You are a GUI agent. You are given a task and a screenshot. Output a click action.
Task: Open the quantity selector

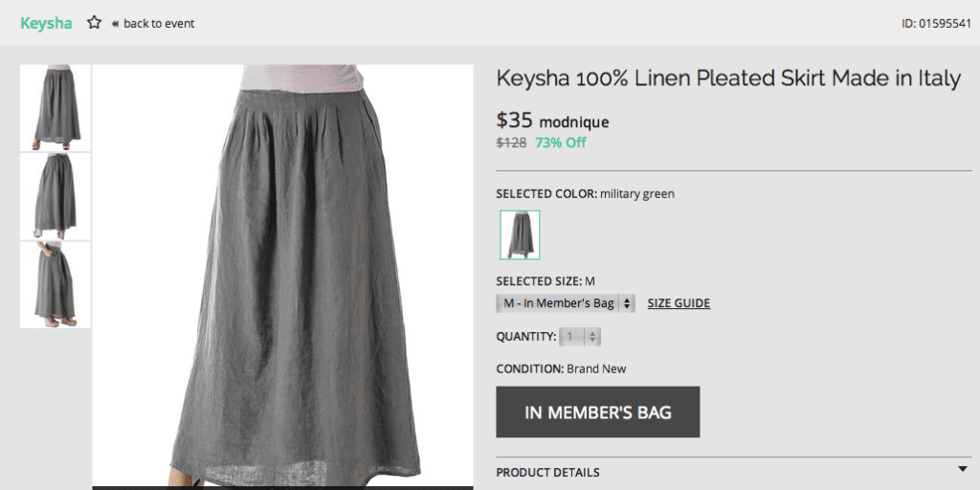pyautogui.click(x=580, y=337)
